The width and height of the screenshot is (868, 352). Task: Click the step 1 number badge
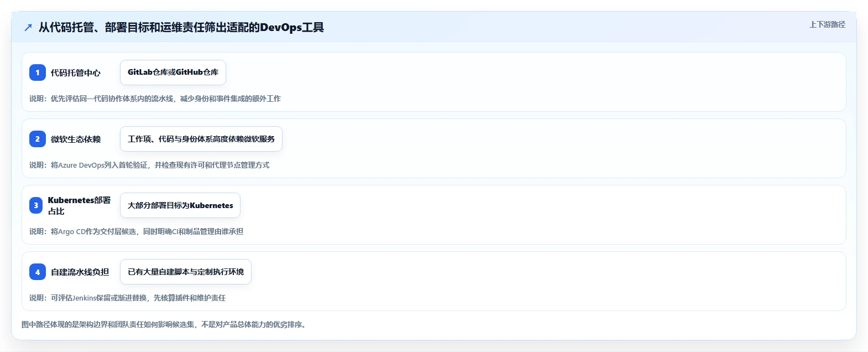coord(38,73)
